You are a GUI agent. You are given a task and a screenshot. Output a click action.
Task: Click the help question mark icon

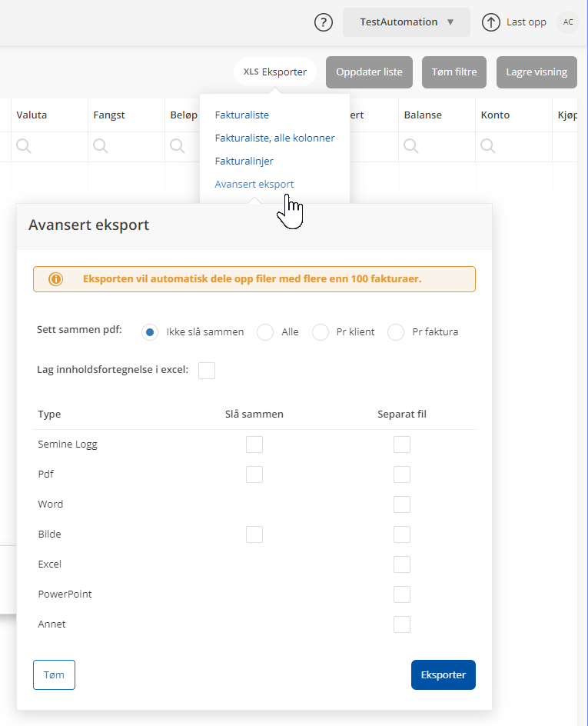pos(324,22)
